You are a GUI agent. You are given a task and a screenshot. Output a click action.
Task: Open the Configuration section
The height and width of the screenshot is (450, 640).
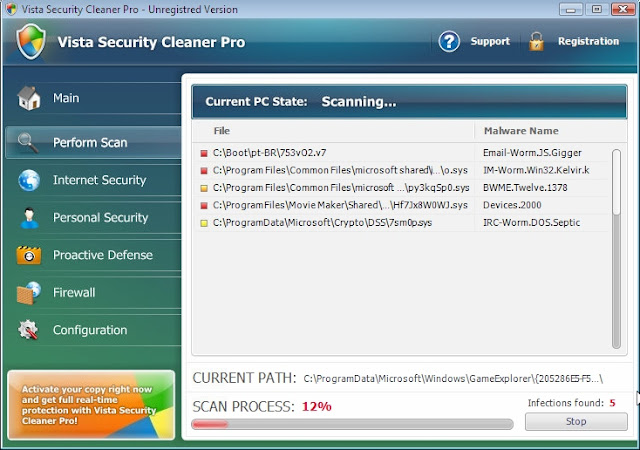click(x=93, y=330)
